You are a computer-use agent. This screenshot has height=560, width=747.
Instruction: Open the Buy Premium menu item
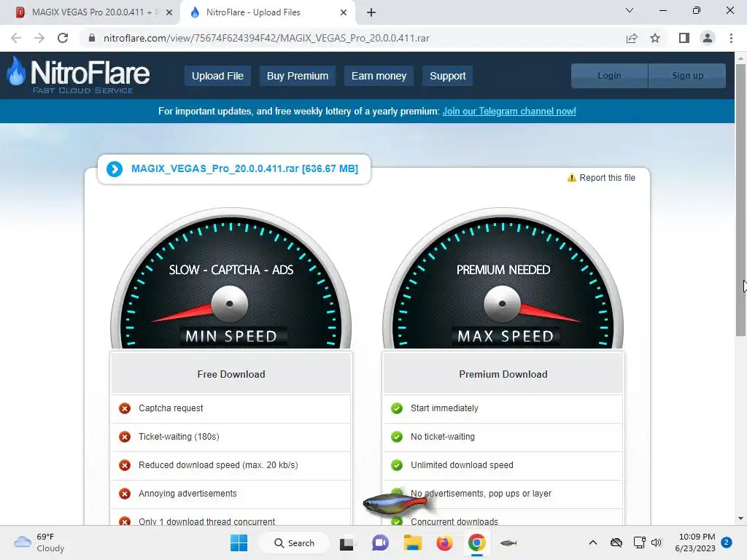click(x=298, y=76)
